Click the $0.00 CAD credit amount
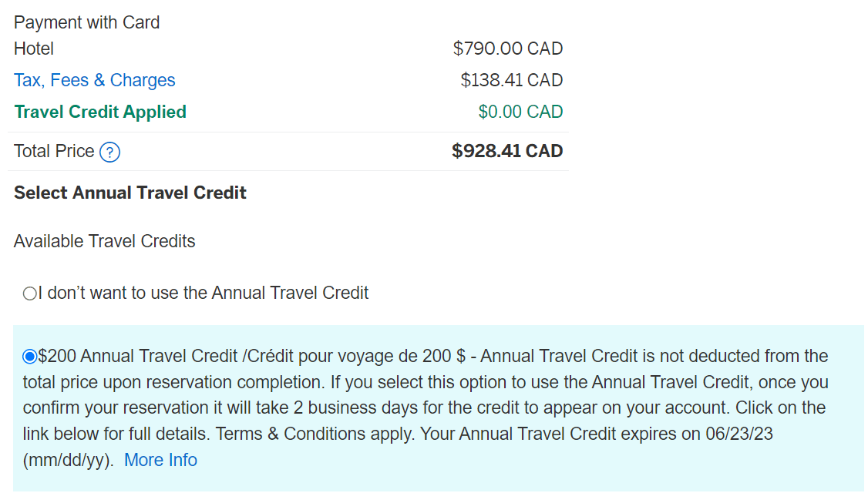The image size is (868, 493). pyautogui.click(x=520, y=112)
